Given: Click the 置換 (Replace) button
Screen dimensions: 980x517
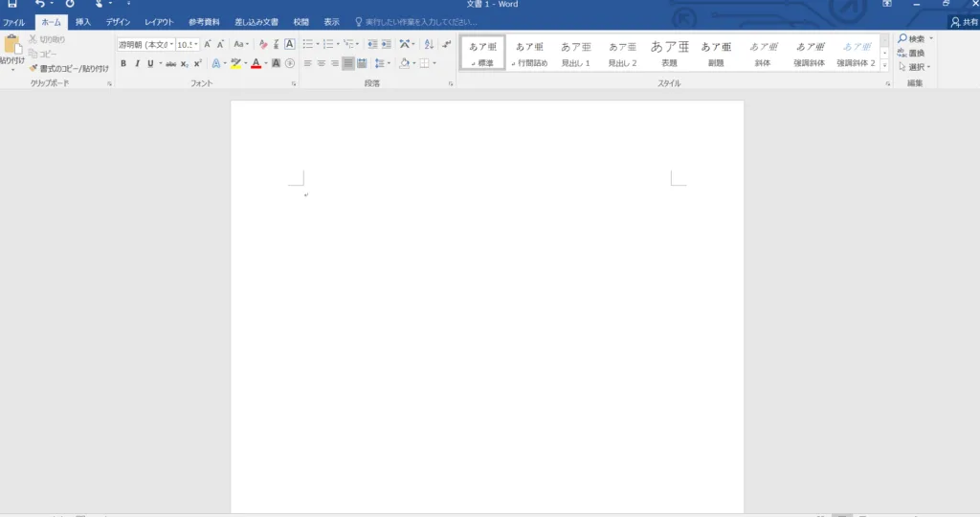Looking at the screenshot, I should [915, 53].
